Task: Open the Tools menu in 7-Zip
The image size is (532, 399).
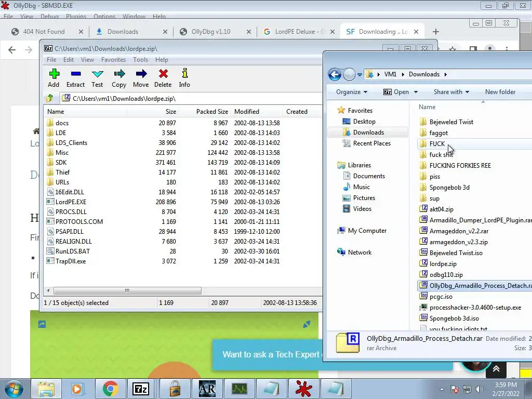Action: [x=140, y=60]
